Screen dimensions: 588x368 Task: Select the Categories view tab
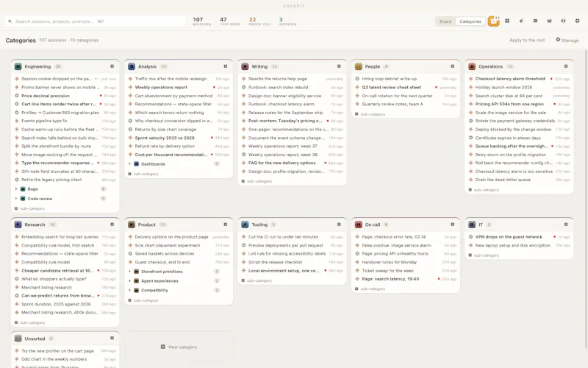[470, 21]
